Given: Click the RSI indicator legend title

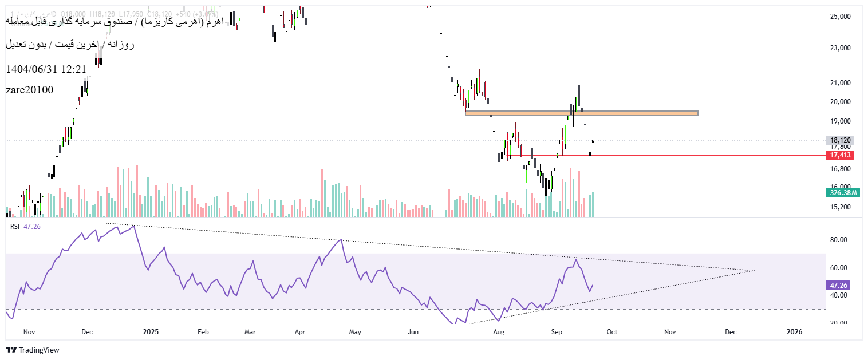Looking at the screenshot, I should 15,227.
